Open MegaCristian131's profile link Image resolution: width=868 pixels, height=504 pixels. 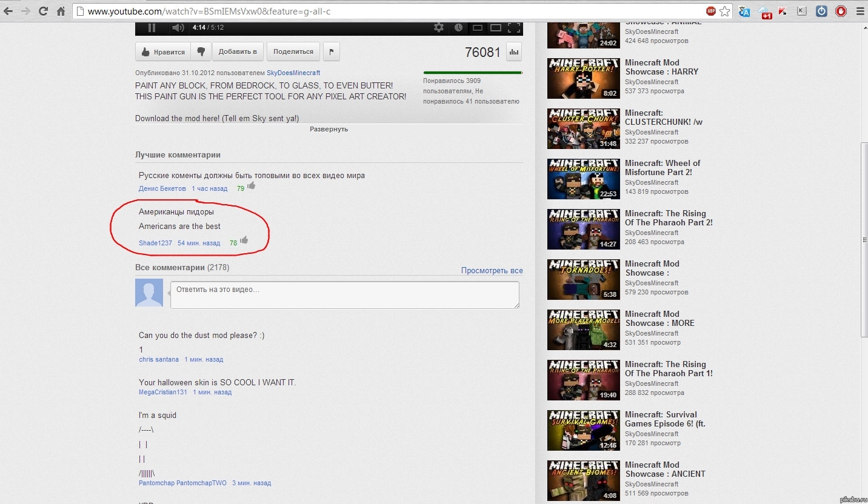point(163,392)
